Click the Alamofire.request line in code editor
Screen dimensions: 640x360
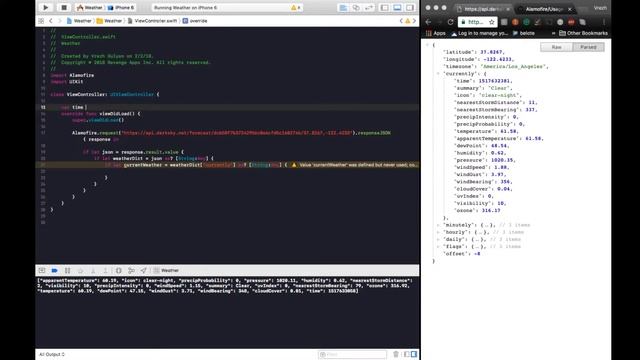click(x=231, y=133)
